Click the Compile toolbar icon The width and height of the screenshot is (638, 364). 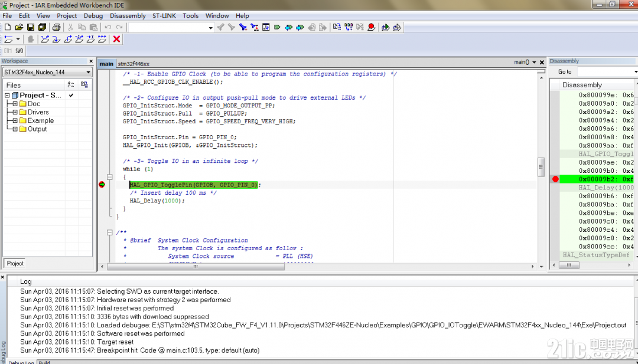pos(337,27)
